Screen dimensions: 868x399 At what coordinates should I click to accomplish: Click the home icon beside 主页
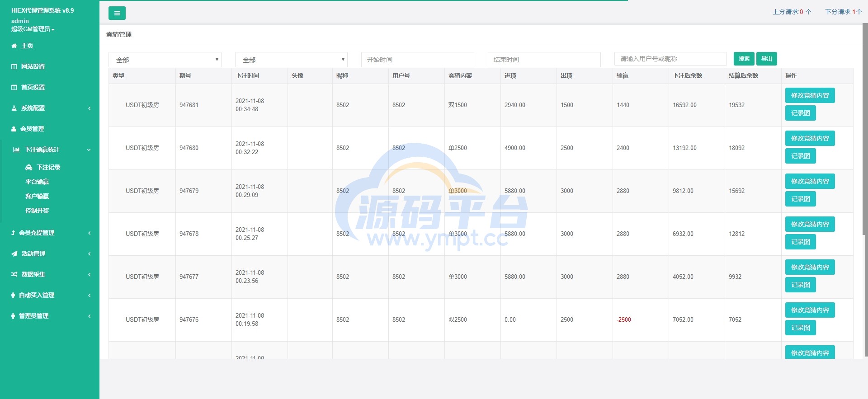(14, 46)
